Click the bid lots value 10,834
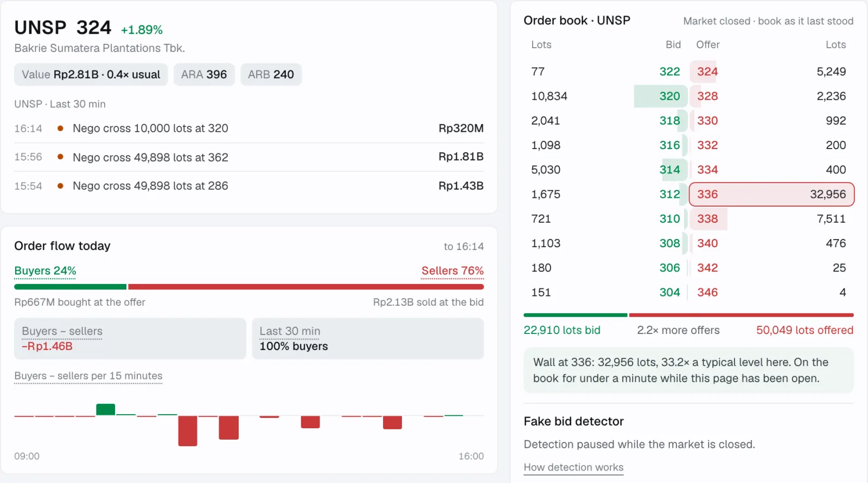The width and height of the screenshot is (868, 483). point(549,96)
